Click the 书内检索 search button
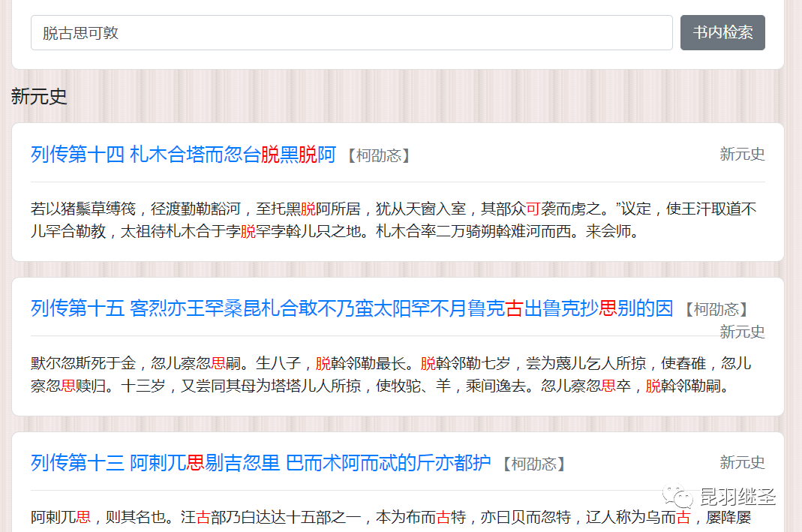The height and width of the screenshot is (532, 802). [722, 33]
